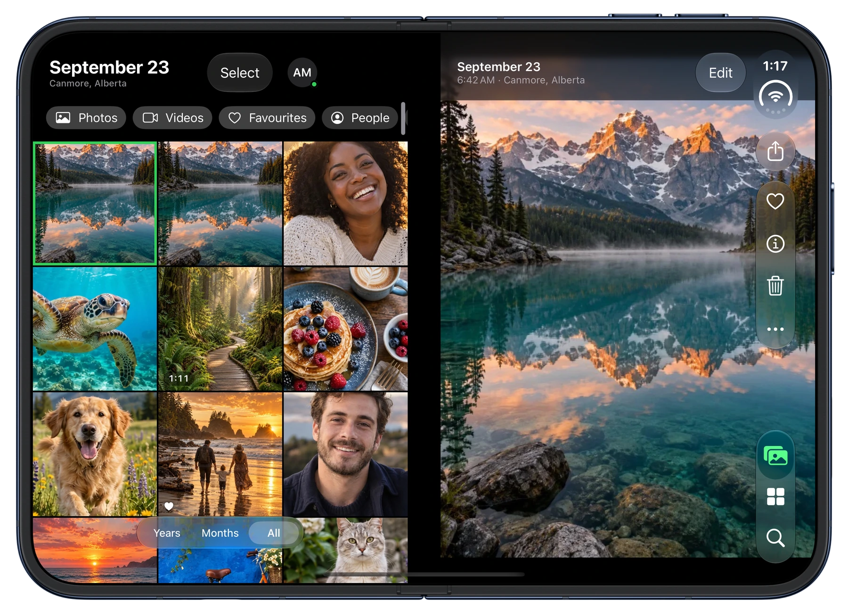The image size is (848, 616).
Task: Click the filter chips scroll handle
Action: 403,119
